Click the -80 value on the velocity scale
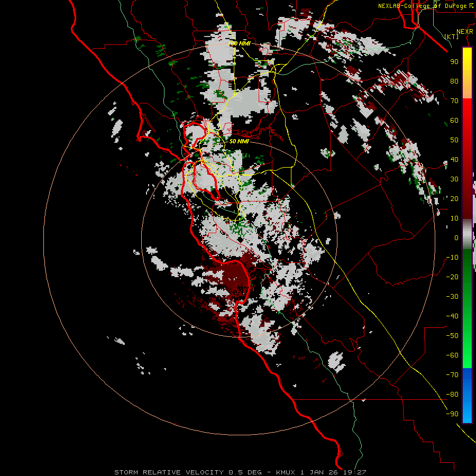Viewport: 476px width, 476px height. coord(452,395)
